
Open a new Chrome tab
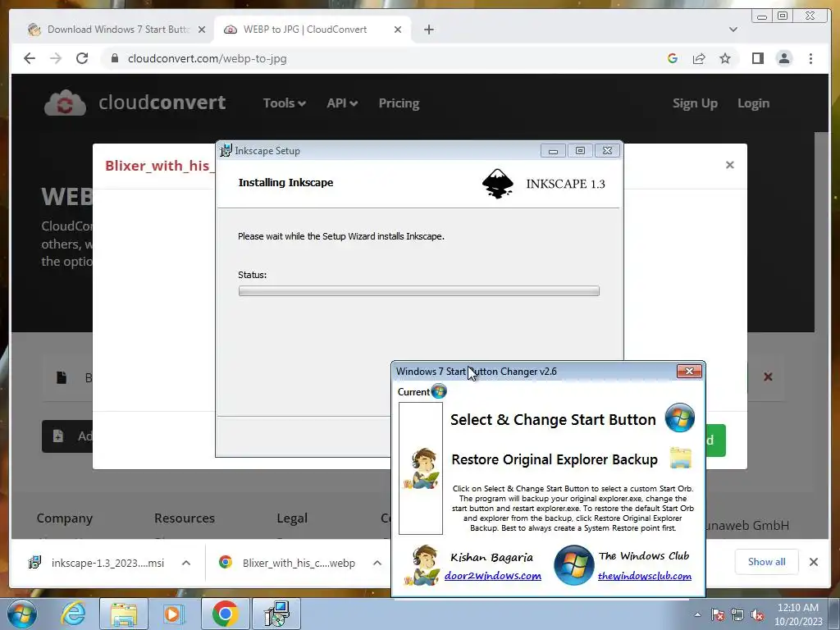tap(428, 30)
